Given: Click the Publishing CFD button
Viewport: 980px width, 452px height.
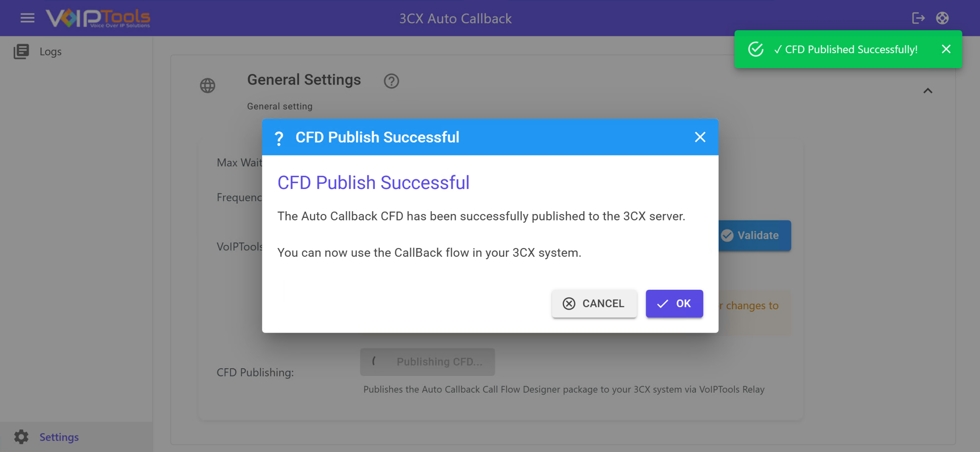Looking at the screenshot, I should click(x=427, y=362).
